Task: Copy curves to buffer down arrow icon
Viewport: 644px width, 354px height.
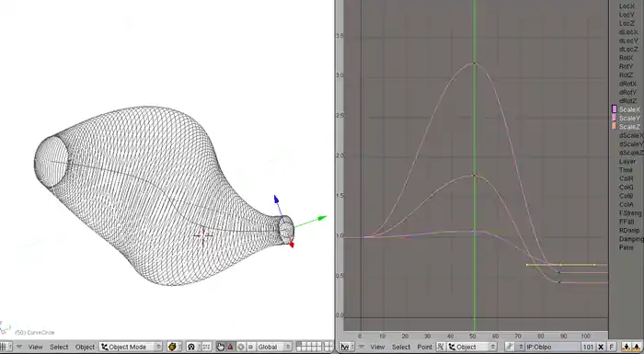Action: click(627, 347)
